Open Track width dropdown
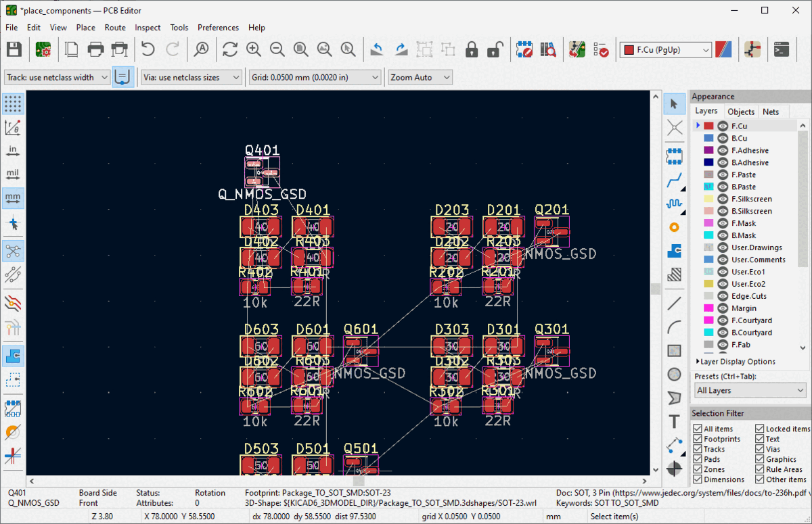Screen dimensions: 812x524 point(57,78)
